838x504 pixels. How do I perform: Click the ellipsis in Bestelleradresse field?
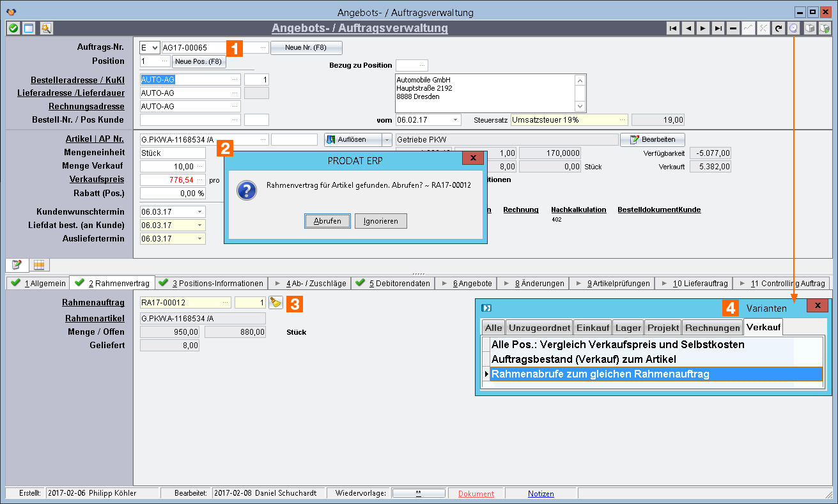coord(235,79)
